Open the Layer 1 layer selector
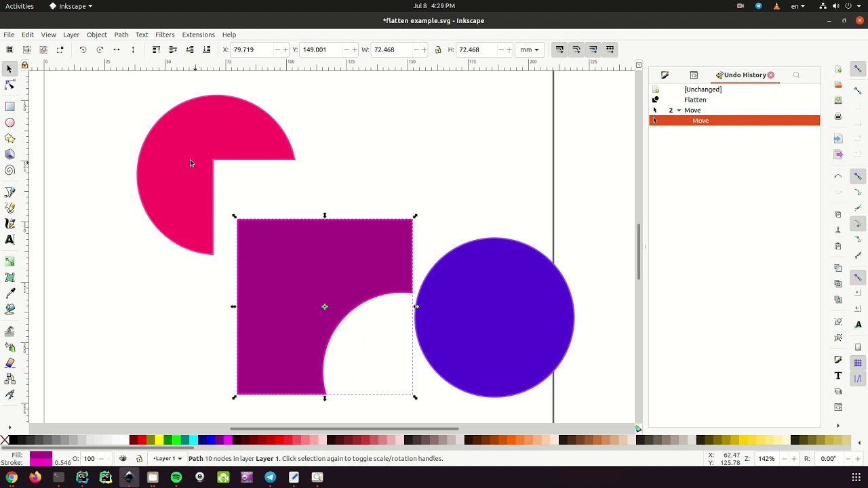868x488 pixels. (x=167, y=459)
